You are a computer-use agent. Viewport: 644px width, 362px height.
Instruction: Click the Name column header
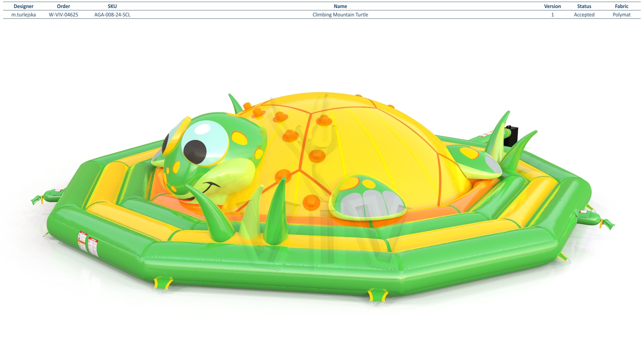(x=340, y=6)
